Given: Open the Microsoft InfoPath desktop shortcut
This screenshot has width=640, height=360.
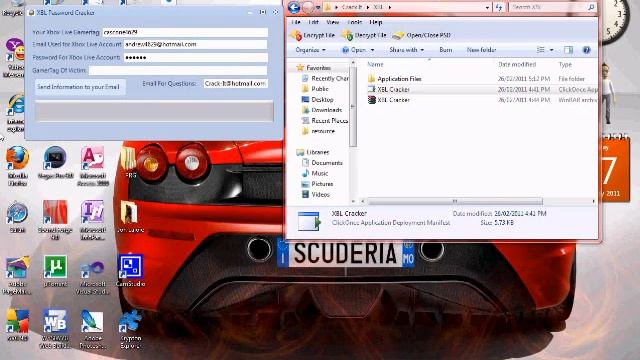Looking at the screenshot, I should point(93,220).
